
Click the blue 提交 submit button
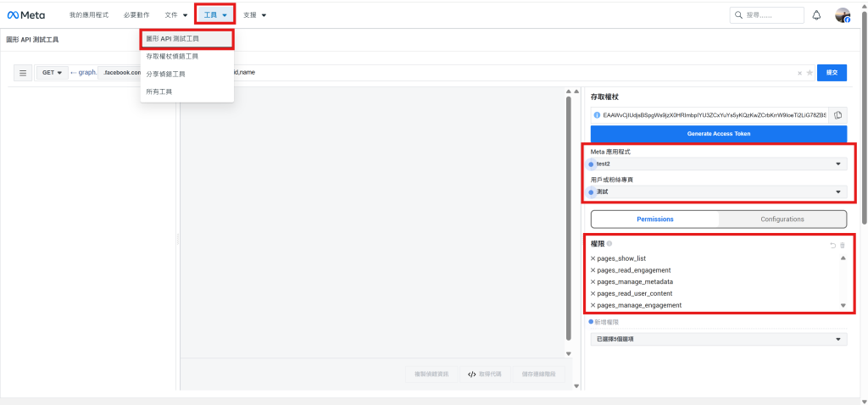(x=832, y=73)
